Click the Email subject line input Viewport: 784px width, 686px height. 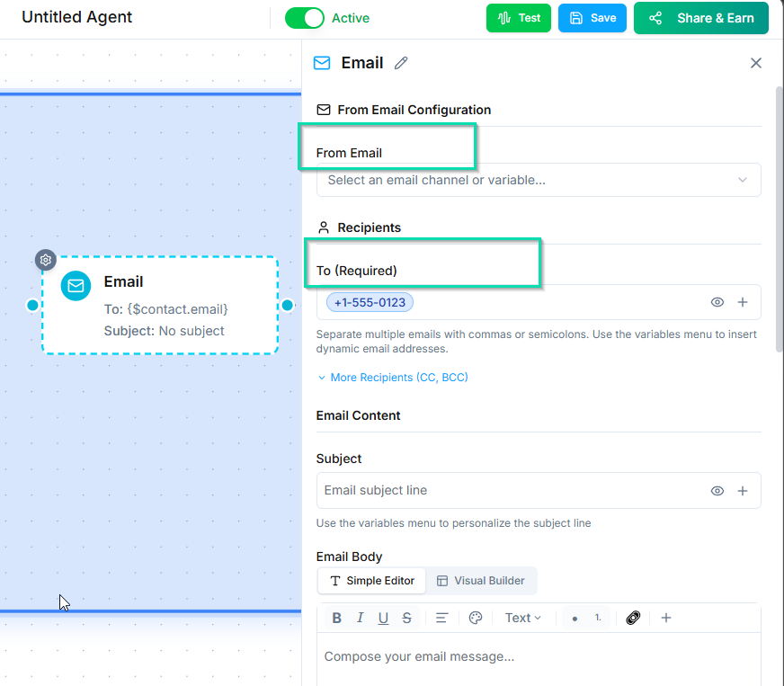pyautogui.click(x=512, y=491)
